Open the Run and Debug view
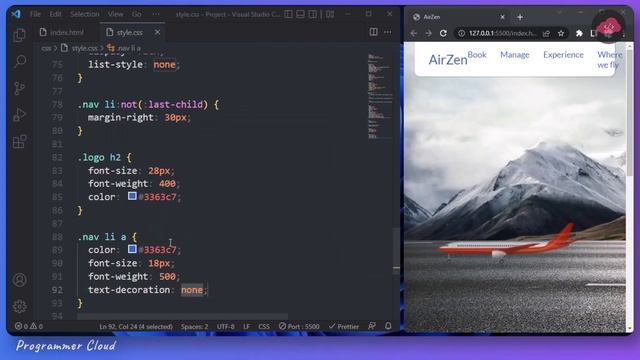The image size is (640, 360). 19,115
